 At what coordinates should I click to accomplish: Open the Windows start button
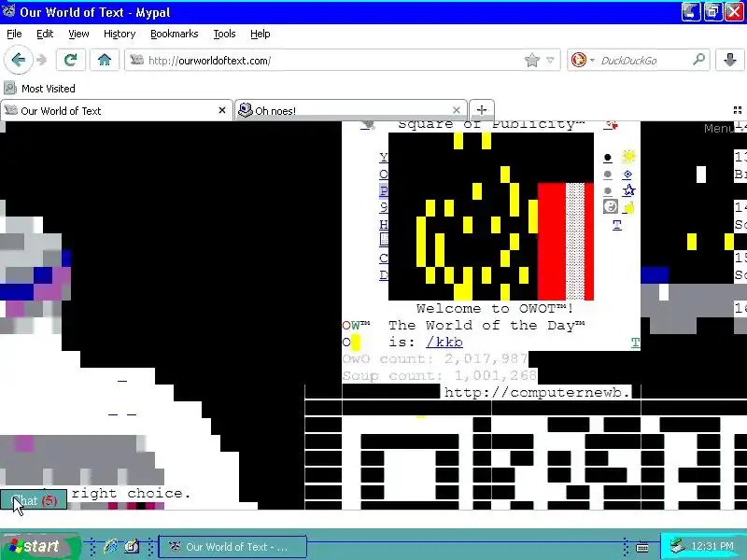tap(40, 546)
